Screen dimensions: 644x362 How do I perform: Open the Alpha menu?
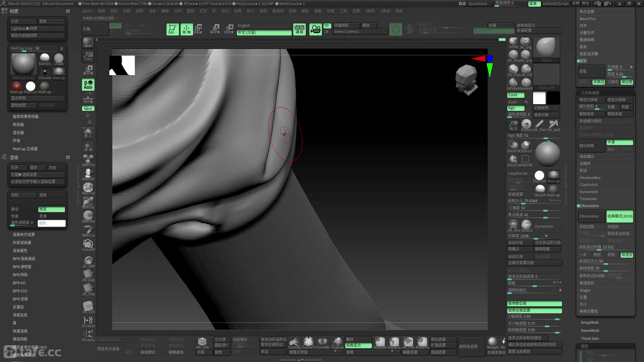(87, 11)
